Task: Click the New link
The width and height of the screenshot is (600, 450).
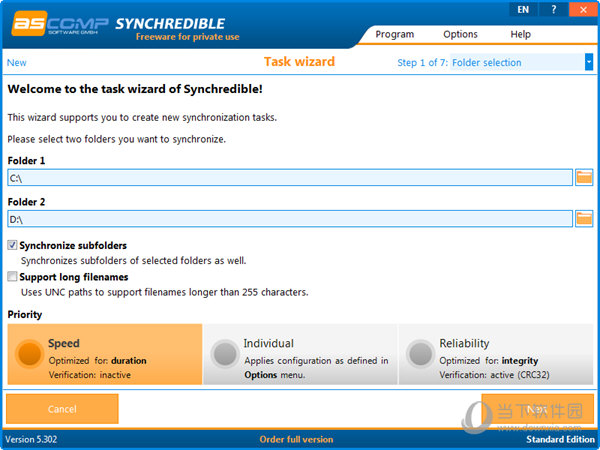Action: tap(16, 63)
